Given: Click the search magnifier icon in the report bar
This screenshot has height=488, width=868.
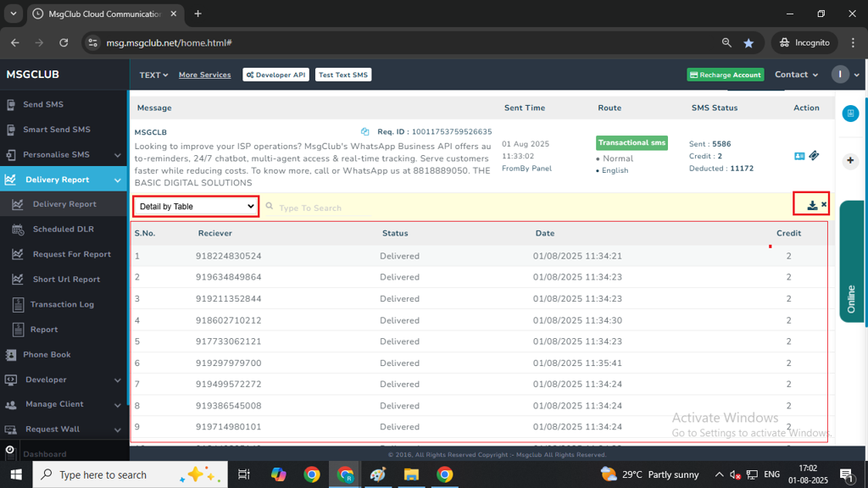Looking at the screenshot, I should [270, 206].
